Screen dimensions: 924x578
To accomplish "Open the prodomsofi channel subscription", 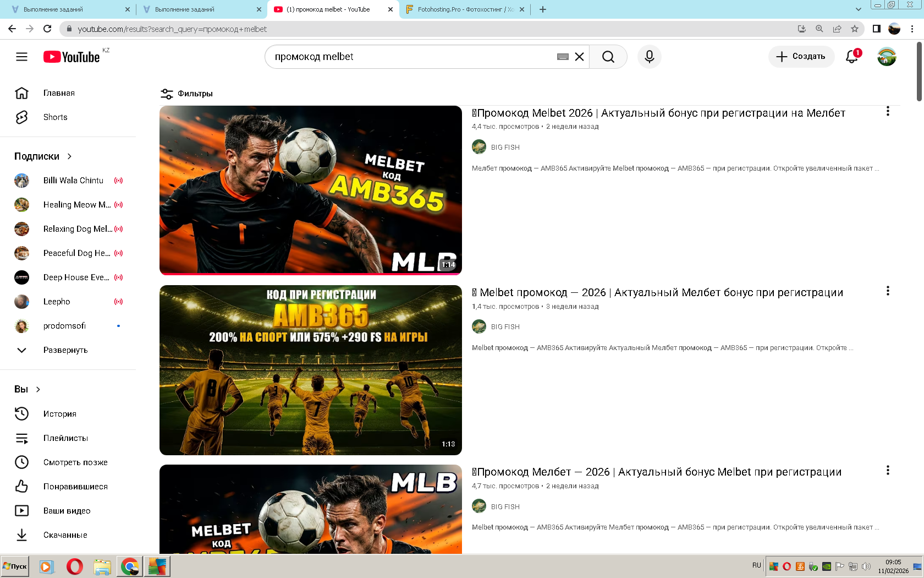I will click(68, 326).
